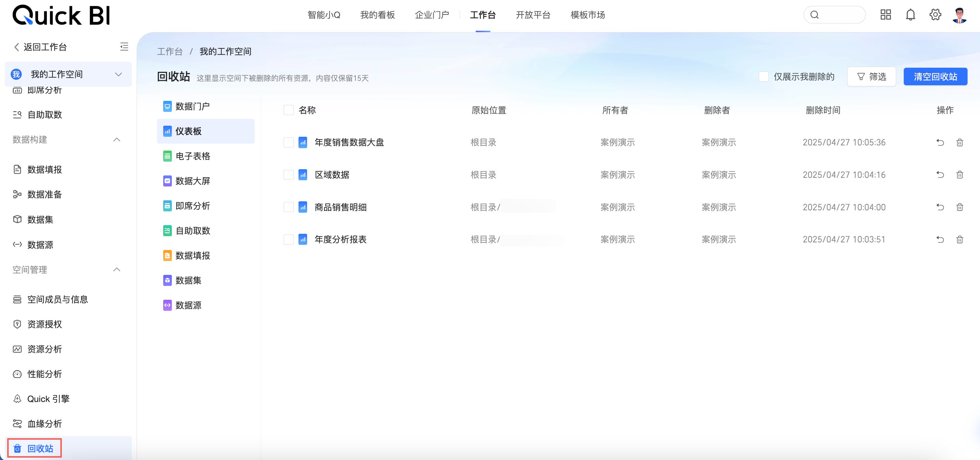Restore the 年度销售数据大盘 dashboard
Screen dimensions: 980x460
[940, 142]
